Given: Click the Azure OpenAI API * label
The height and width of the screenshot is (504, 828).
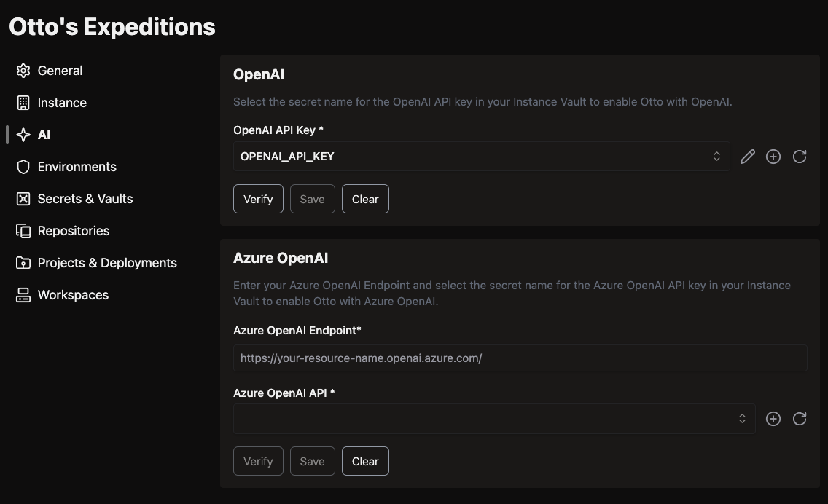Looking at the screenshot, I should pos(284,393).
